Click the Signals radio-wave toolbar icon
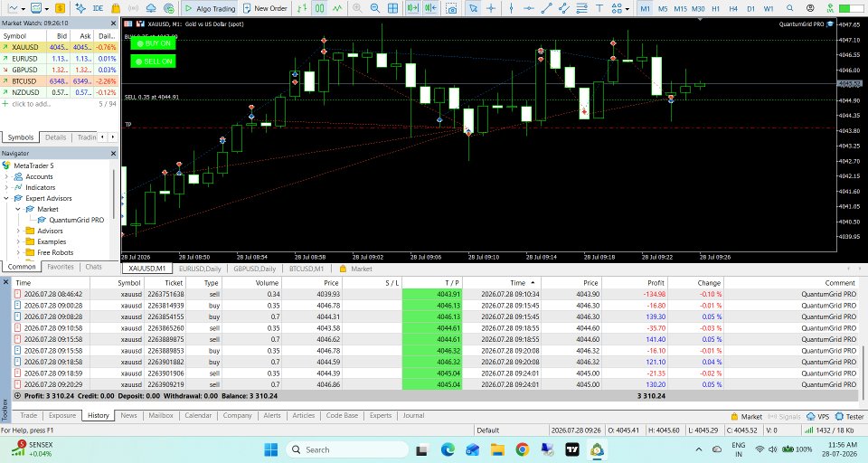The image size is (868, 463). 134,8
